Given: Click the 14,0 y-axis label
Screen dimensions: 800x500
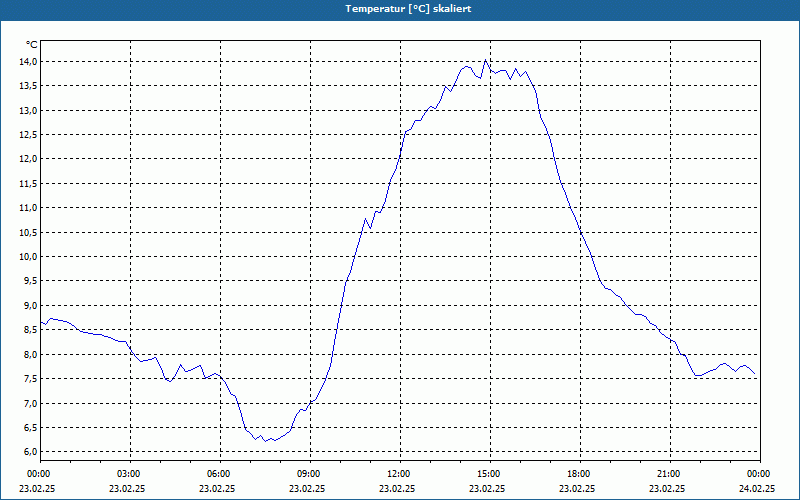Looking at the screenshot, I should pyautogui.click(x=29, y=62).
